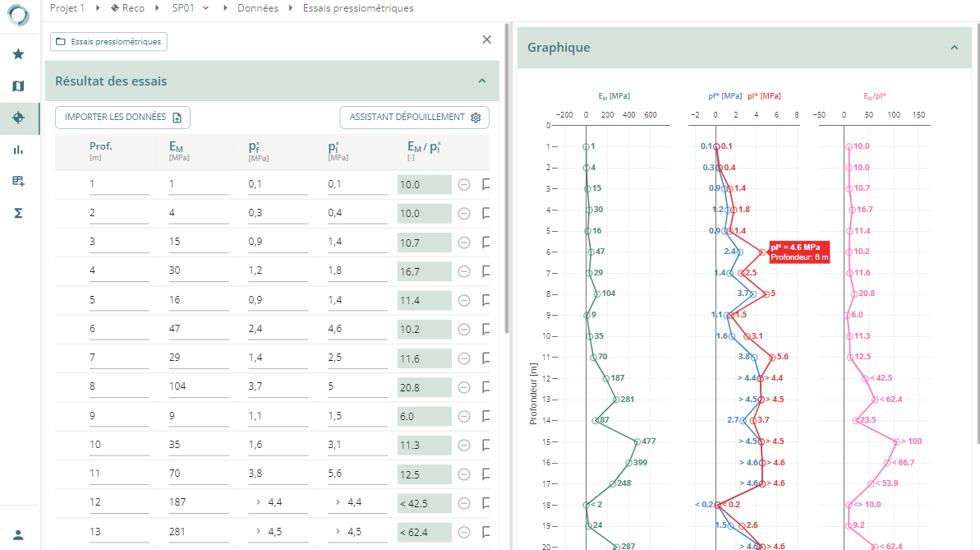Collapse the Résultat des essais section

[482, 81]
